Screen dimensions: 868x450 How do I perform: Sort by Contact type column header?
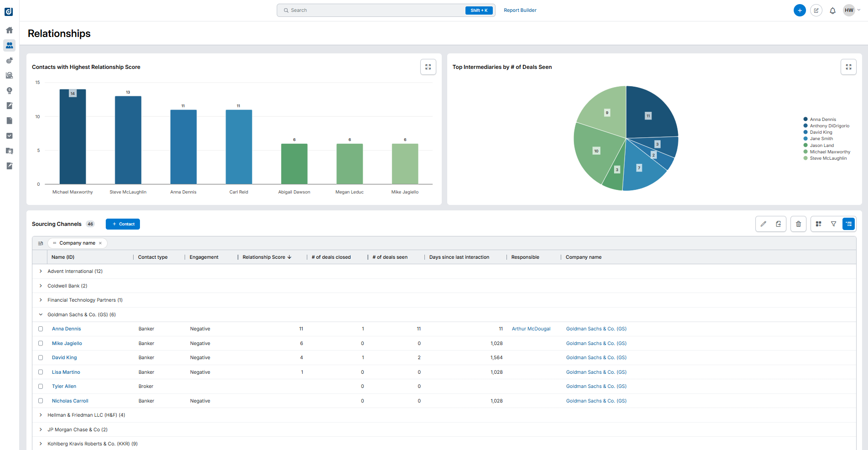(x=153, y=257)
